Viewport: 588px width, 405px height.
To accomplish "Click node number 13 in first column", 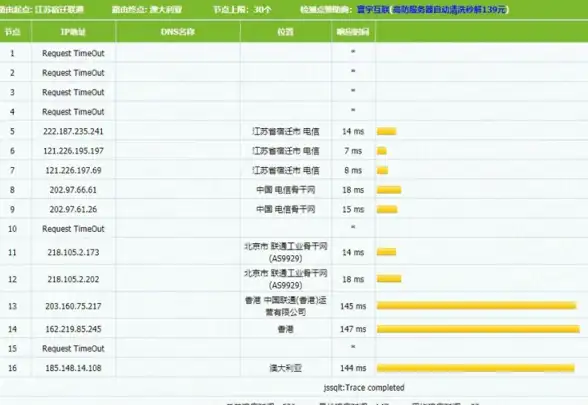I will [x=12, y=306].
